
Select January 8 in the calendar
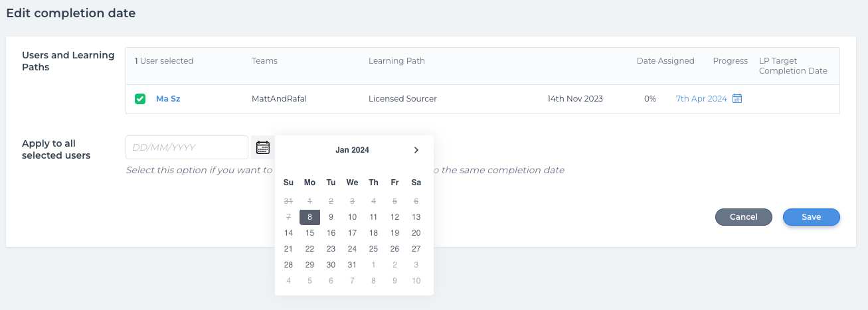coord(309,217)
